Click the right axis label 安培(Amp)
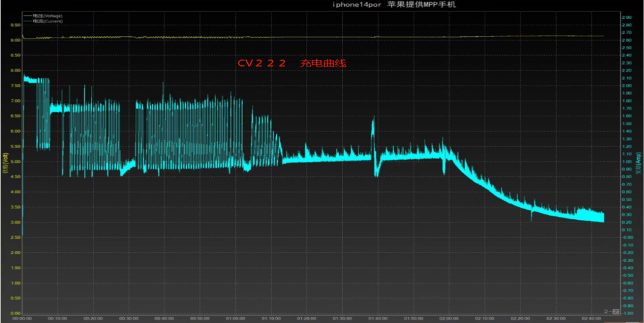The height and width of the screenshot is (323, 644). coord(639,163)
